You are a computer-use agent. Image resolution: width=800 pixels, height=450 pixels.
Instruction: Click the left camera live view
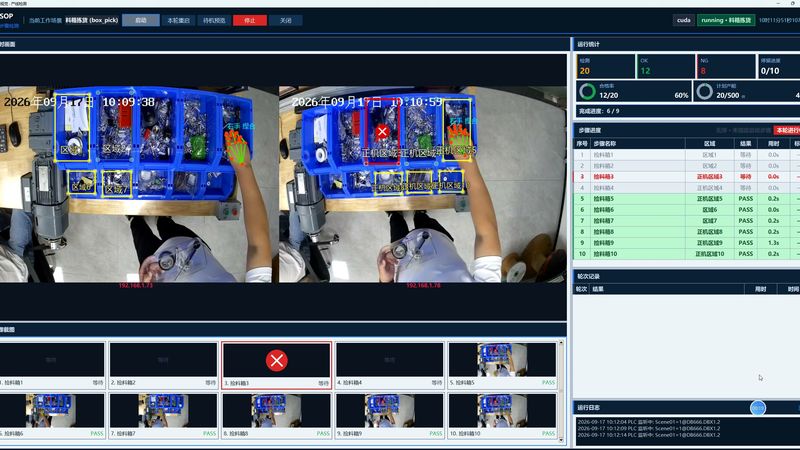pos(137,184)
